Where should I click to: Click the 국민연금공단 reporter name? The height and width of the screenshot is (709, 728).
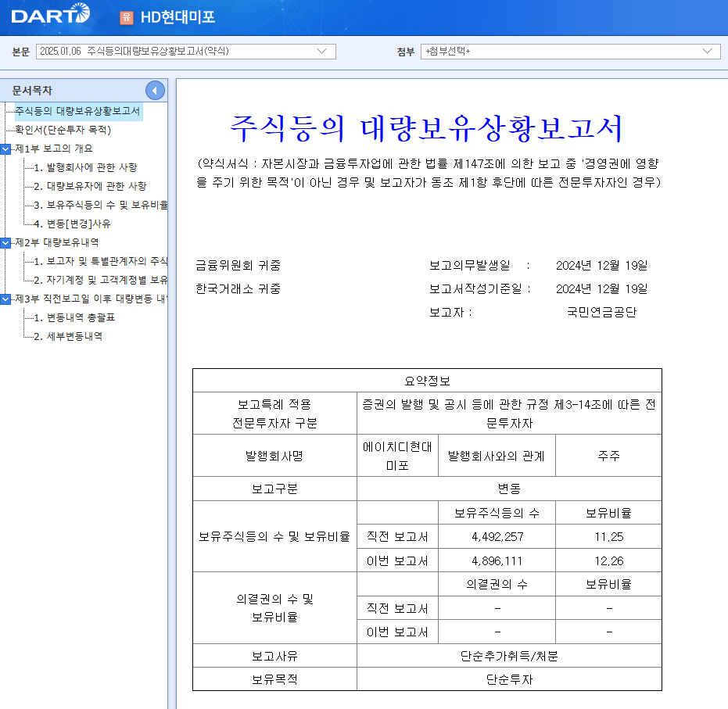(x=602, y=312)
